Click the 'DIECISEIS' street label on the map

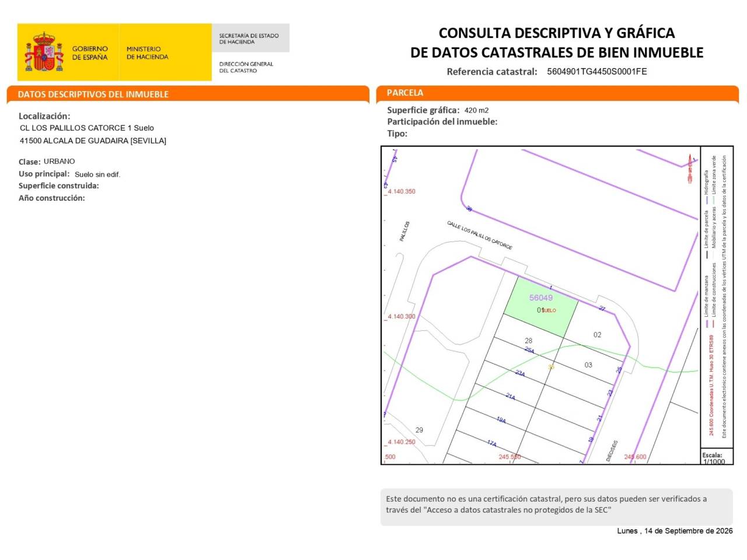point(612,451)
